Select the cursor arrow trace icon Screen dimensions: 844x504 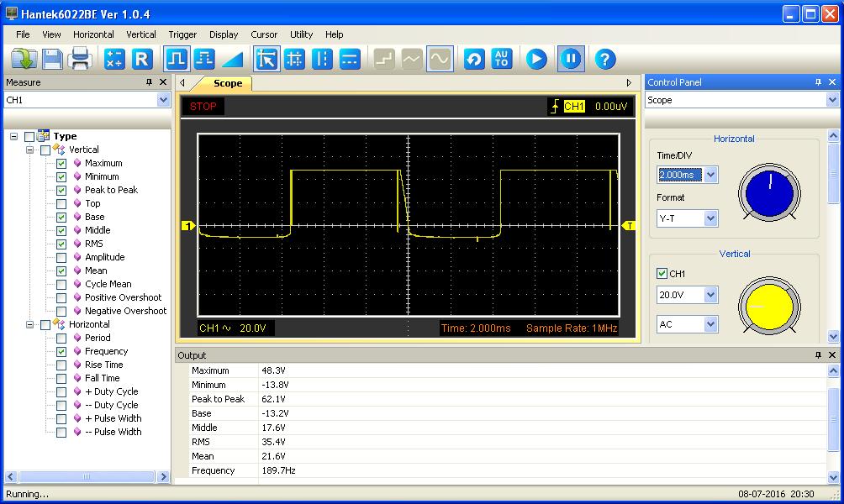point(266,59)
